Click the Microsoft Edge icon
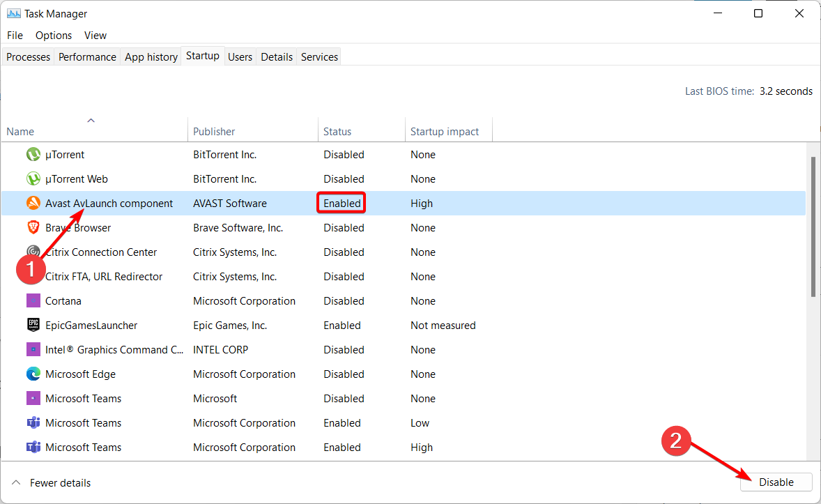The image size is (821, 504). click(x=33, y=374)
